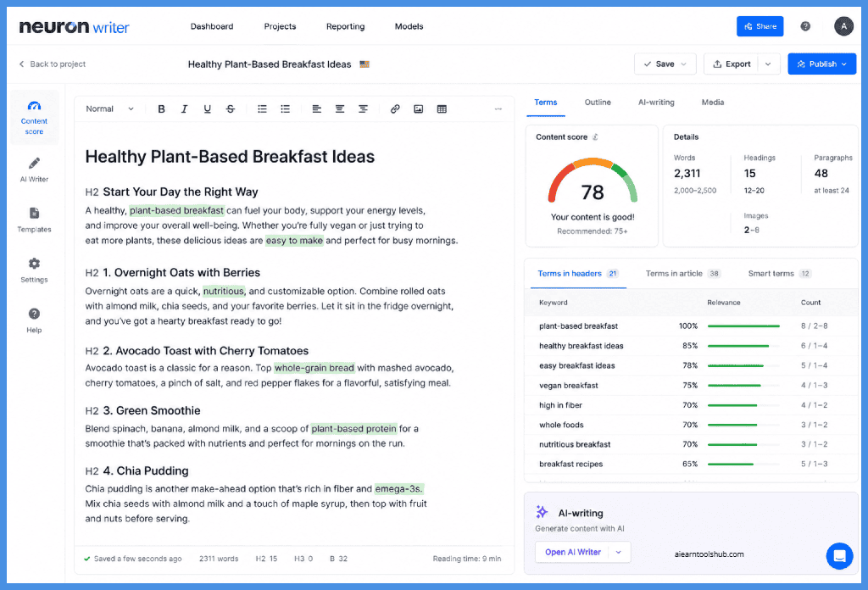This screenshot has width=868, height=590.
Task: Click '3. Green Smoothie' heading
Action: tap(151, 410)
